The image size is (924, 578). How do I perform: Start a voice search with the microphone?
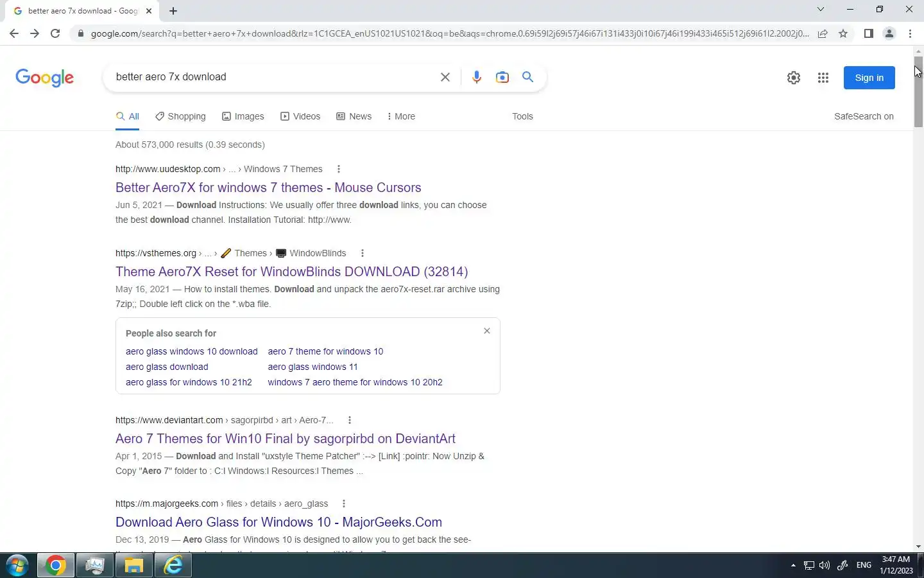coord(476,77)
